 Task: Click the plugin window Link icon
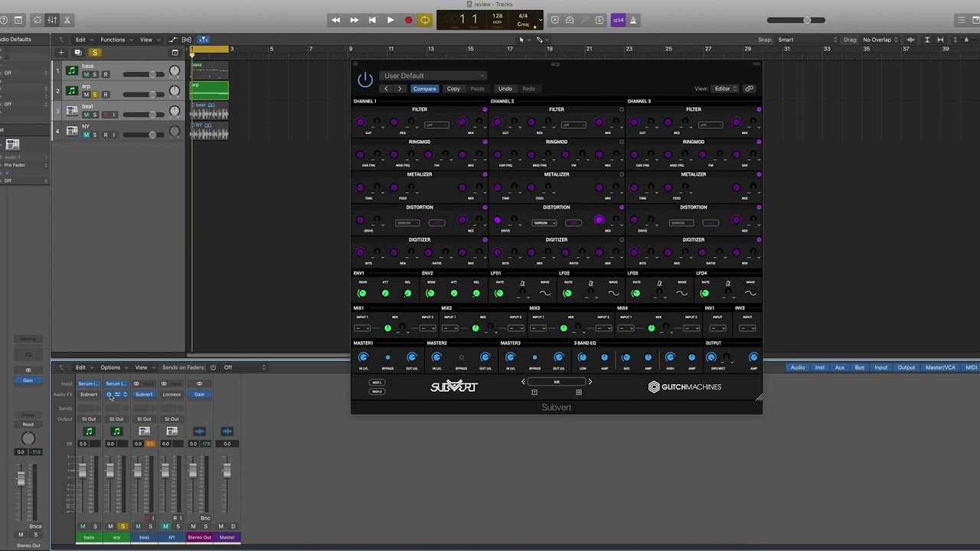click(x=750, y=89)
